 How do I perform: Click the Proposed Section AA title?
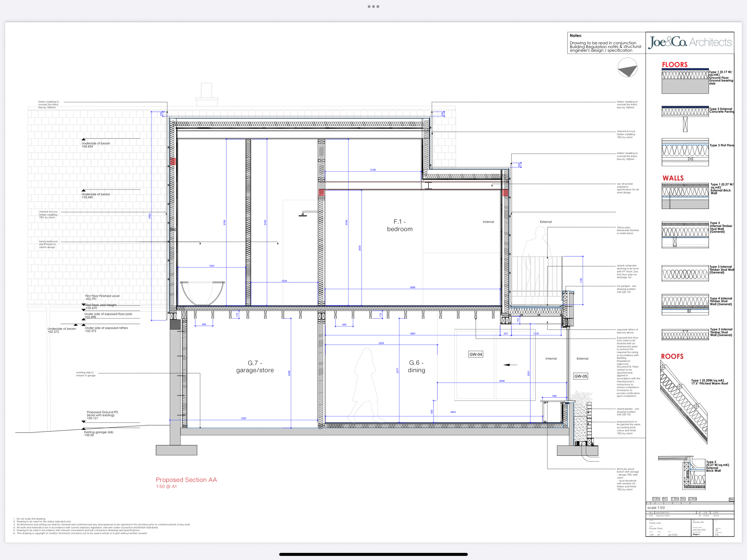pos(186,480)
